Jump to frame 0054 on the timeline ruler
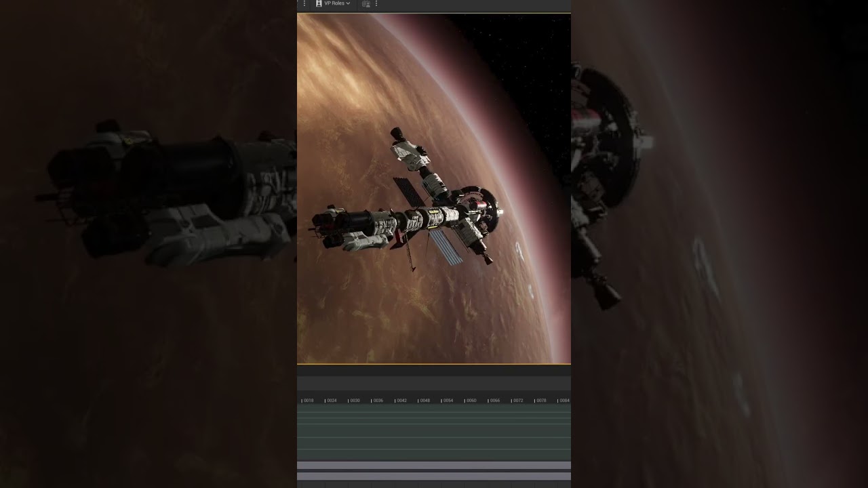 pos(448,401)
